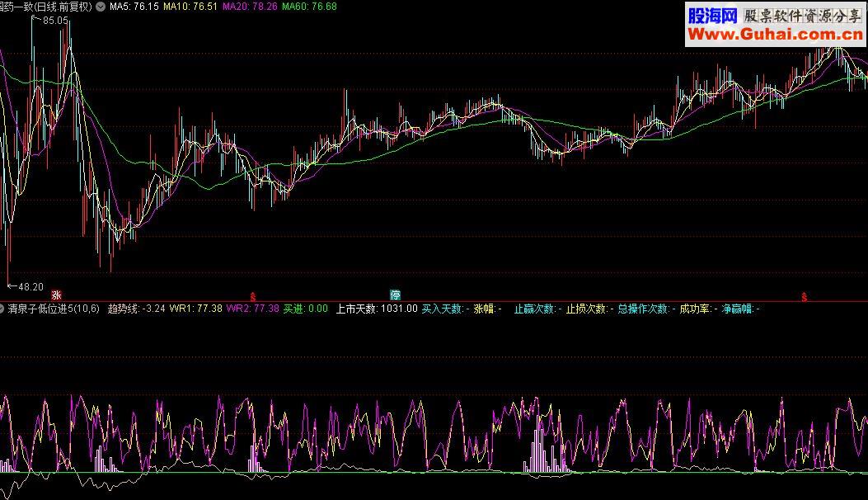Image resolution: width=868 pixels, height=500 pixels.
Task: Select the WR2: 77.38 value
Action: 253,309
